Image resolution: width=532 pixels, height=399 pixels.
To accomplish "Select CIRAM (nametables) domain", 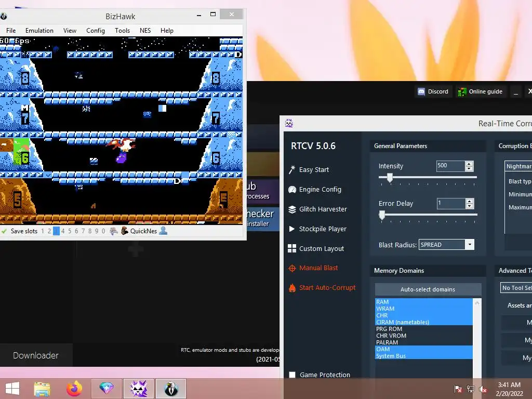I will tap(424, 322).
